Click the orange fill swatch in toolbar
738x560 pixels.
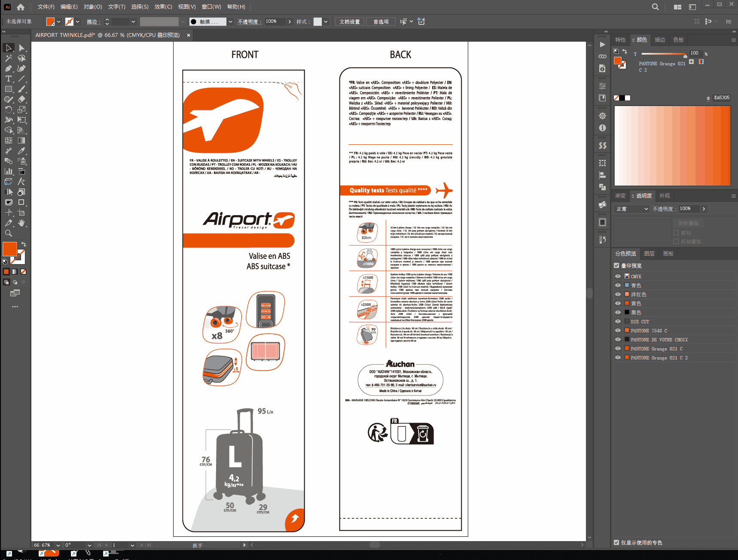pyautogui.click(x=10, y=249)
